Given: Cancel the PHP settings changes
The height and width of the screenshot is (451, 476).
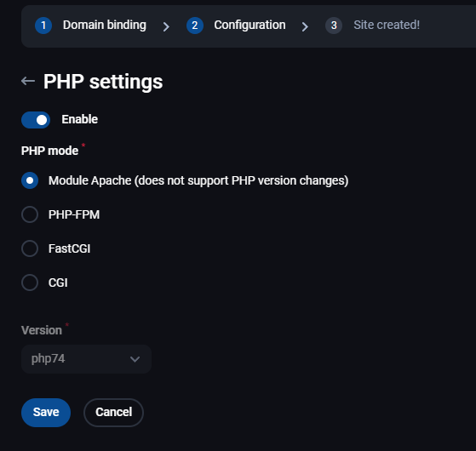Looking at the screenshot, I should click(x=113, y=413).
